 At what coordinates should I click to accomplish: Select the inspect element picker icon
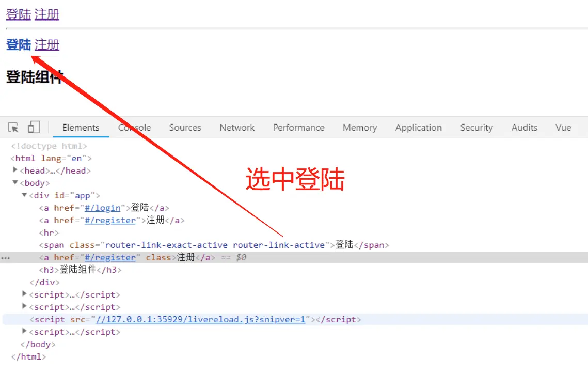click(x=13, y=128)
